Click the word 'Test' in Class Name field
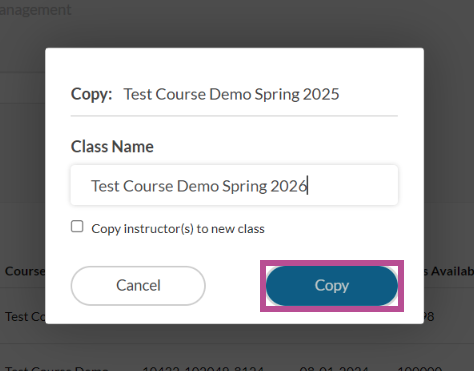 105,186
